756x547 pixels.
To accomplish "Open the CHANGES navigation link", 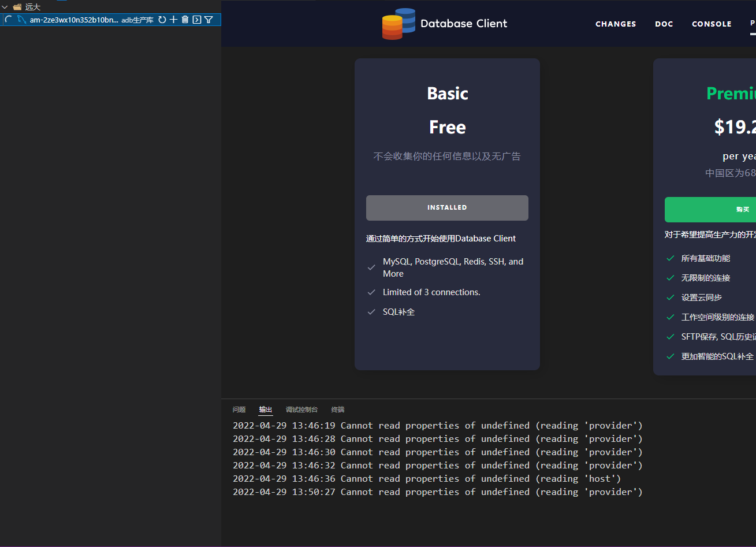I will pos(616,24).
